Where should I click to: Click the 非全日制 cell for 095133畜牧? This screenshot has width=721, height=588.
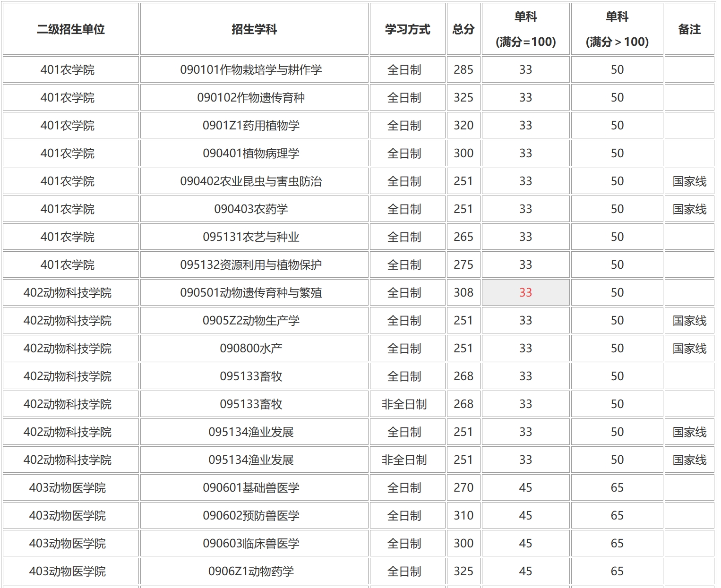coord(407,404)
